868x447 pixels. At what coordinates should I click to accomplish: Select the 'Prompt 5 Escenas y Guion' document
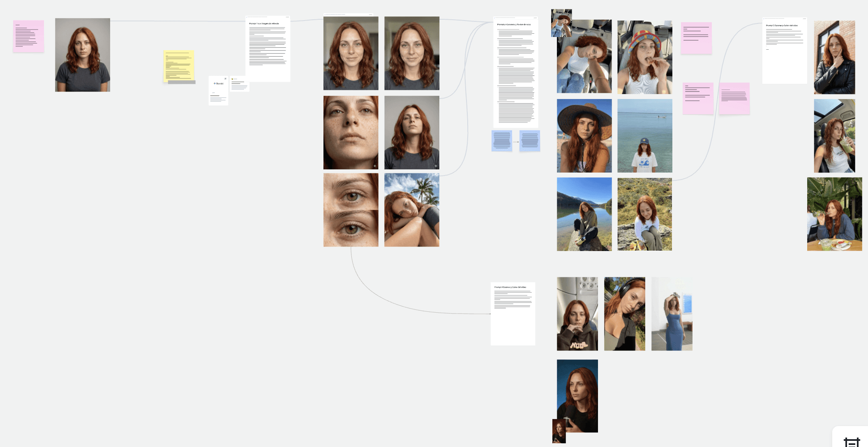click(784, 51)
